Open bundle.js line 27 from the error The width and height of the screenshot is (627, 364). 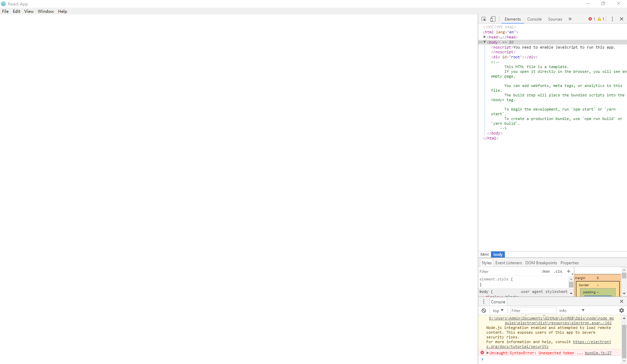point(598,353)
